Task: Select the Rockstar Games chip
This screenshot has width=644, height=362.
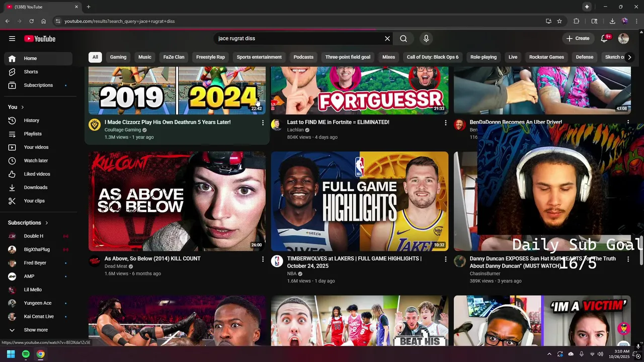Action: (x=546, y=57)
